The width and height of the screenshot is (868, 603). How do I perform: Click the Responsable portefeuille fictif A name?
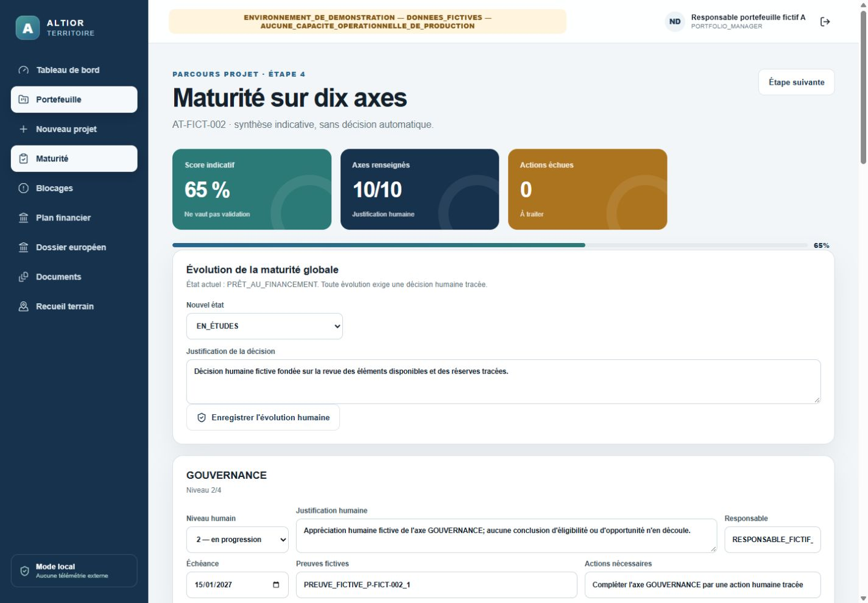tap(748, 18)
